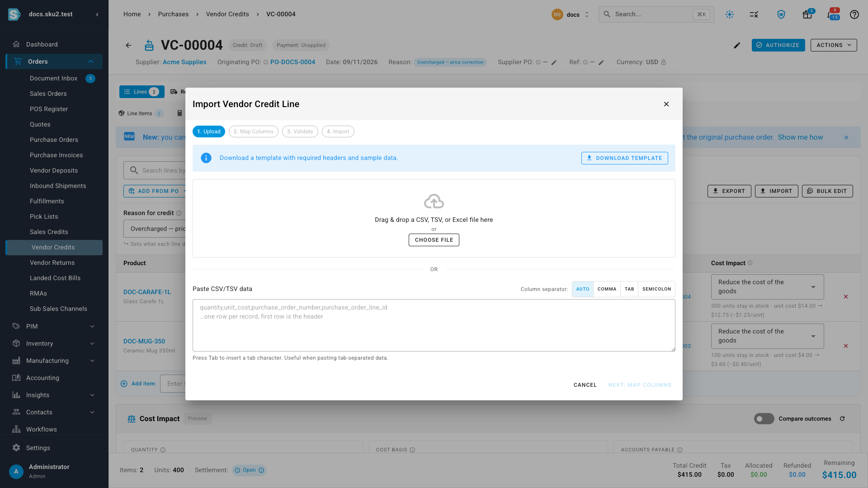
Task: Open the 2. Map Columns step
Action: pyautogui.click(x=254, y=131)
